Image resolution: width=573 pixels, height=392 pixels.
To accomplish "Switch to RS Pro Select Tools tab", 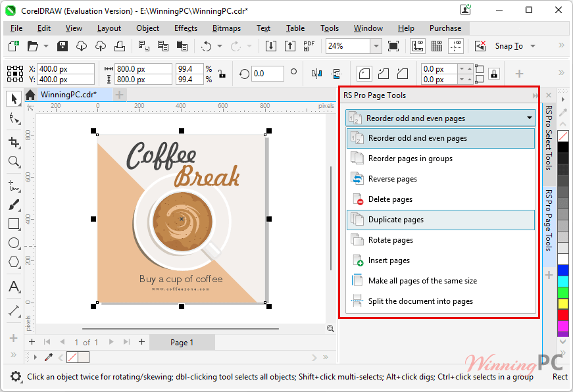I will (x=549, y=137).
